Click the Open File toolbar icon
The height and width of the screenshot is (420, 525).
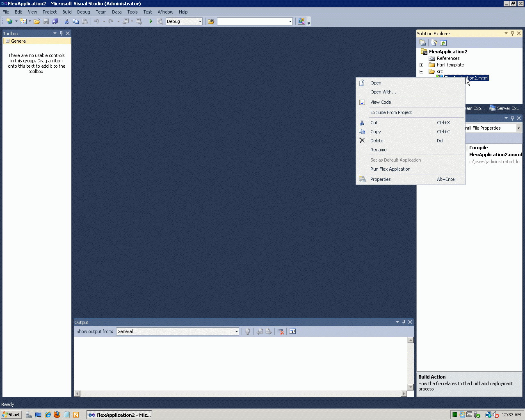37,21
